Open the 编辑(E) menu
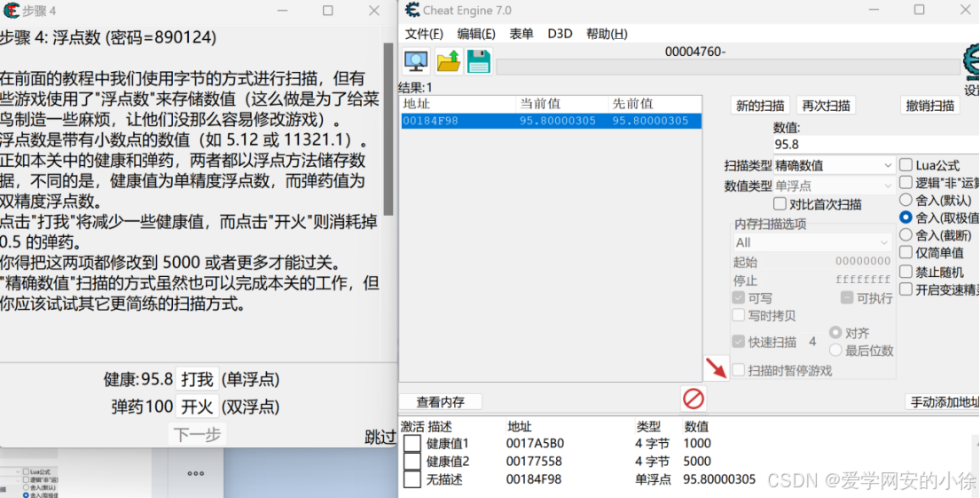Viewport: 980px width, 498px height. (x=476, y=34)
